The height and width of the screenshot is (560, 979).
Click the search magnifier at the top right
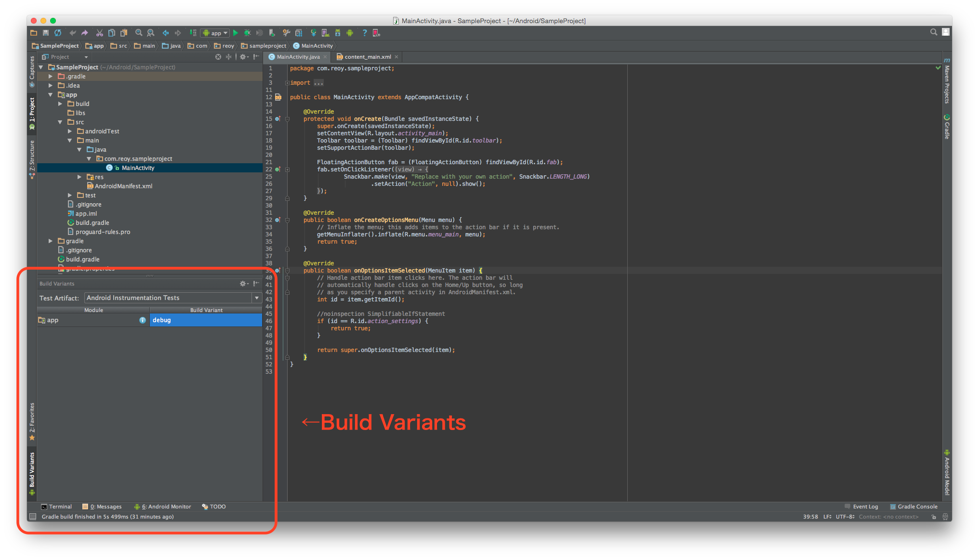click(933, 32)
